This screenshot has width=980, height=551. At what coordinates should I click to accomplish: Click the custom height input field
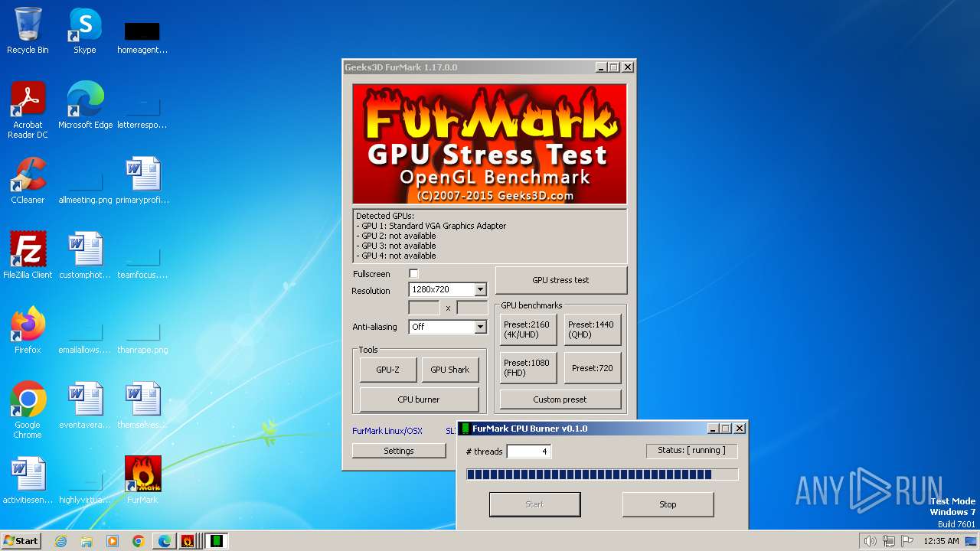pyautogui.click(x=472, y=308)
